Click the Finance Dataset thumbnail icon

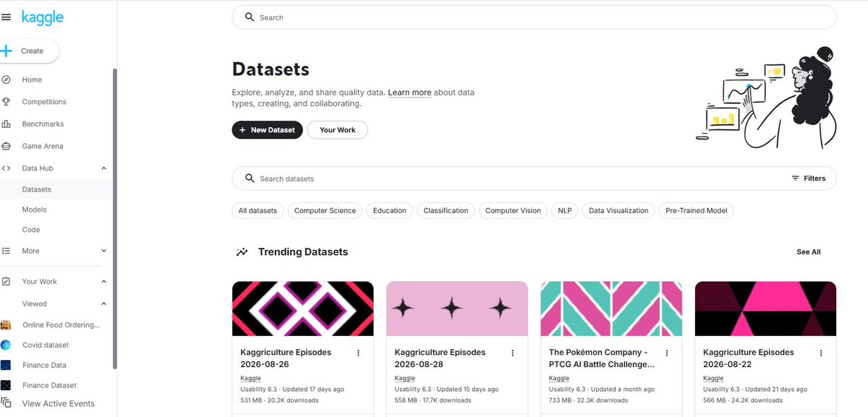(6, 385)
